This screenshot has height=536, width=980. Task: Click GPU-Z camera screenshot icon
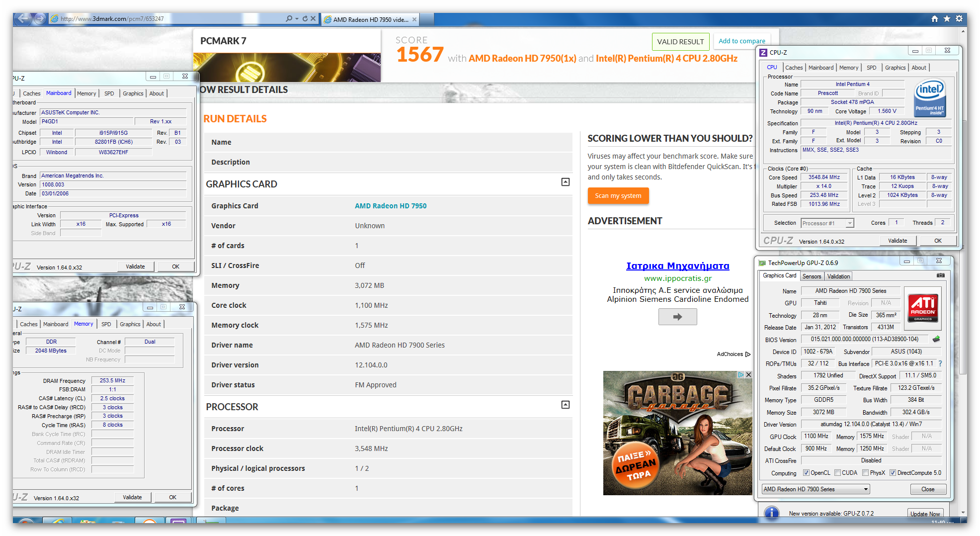coord(940,275)
